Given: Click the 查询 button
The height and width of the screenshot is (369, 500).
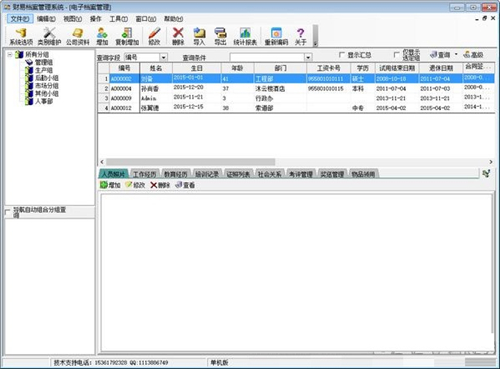Looking at the screenshot, I should 440,55.
